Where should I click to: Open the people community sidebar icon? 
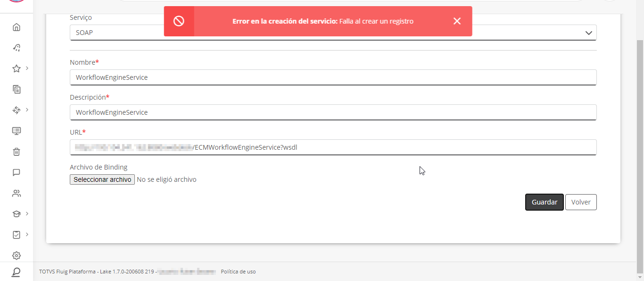pyautogui.click(x=17, y=193)
